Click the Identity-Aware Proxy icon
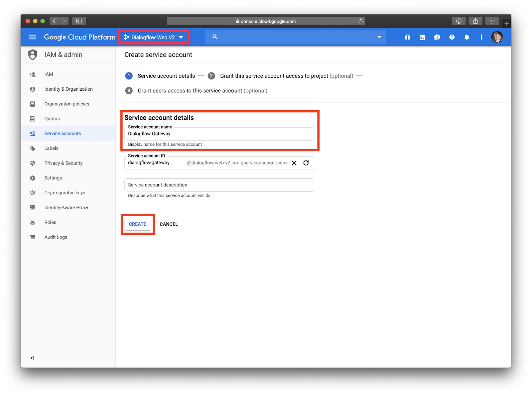This screenshot has width=532, height=395. (33, 208)
